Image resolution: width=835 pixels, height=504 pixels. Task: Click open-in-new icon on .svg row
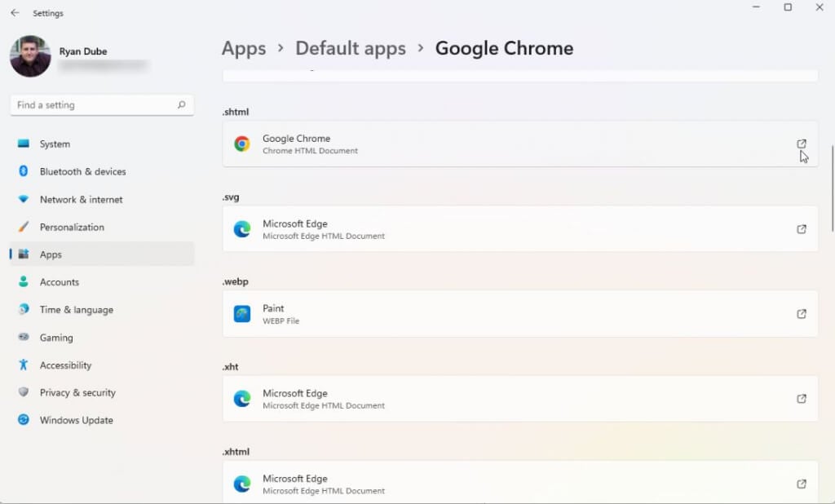pos(802,229)
